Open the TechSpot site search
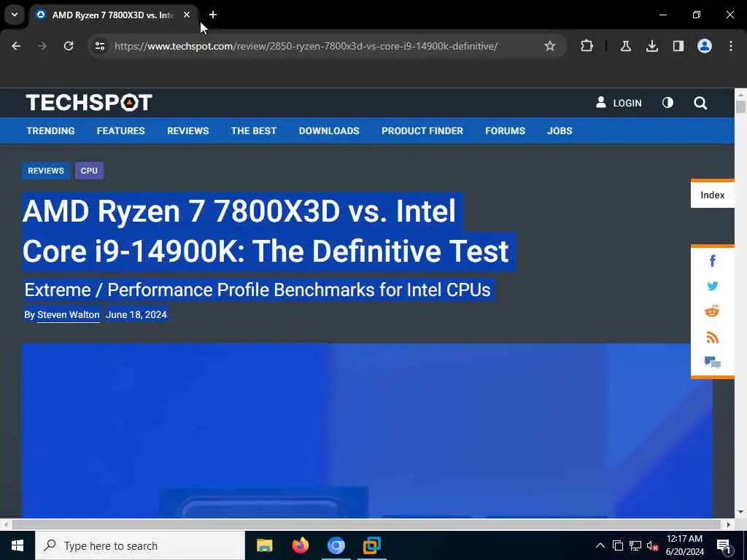Viewport: 747px width, 560px height. click(x=700, y=103)
